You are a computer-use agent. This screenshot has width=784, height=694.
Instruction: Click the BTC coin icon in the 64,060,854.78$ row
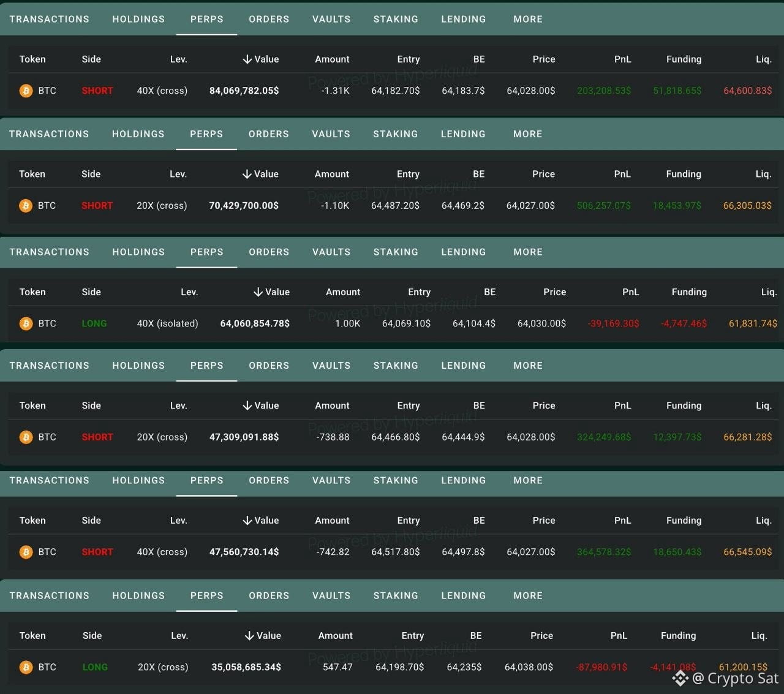[26, 323]
